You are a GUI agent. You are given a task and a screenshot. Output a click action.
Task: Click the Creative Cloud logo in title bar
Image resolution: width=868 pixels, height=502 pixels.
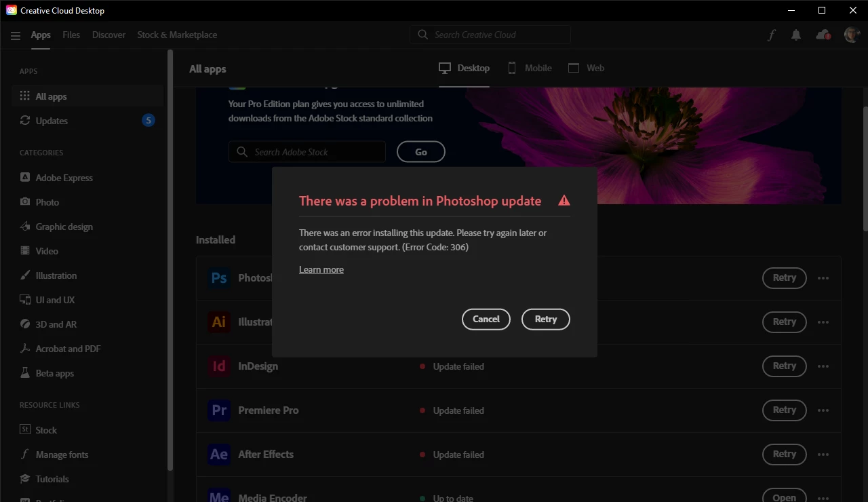coord(11,10)
